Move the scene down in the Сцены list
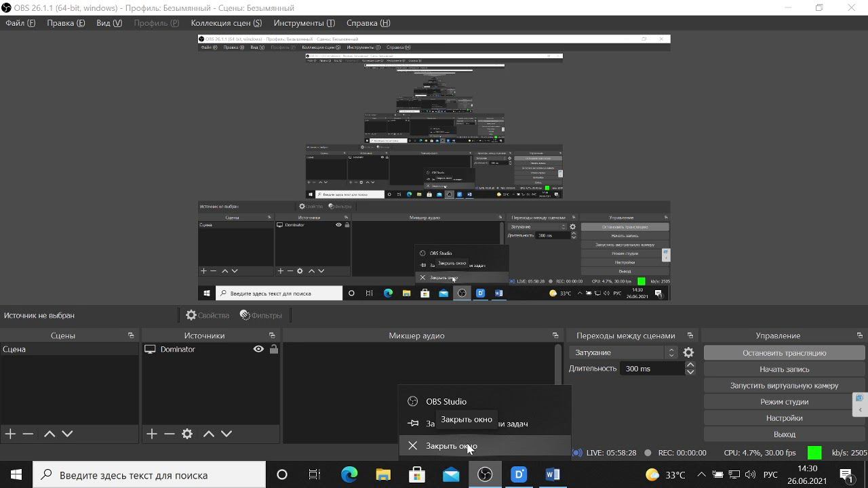The image size is (868, 488). (x=67, y=434)
